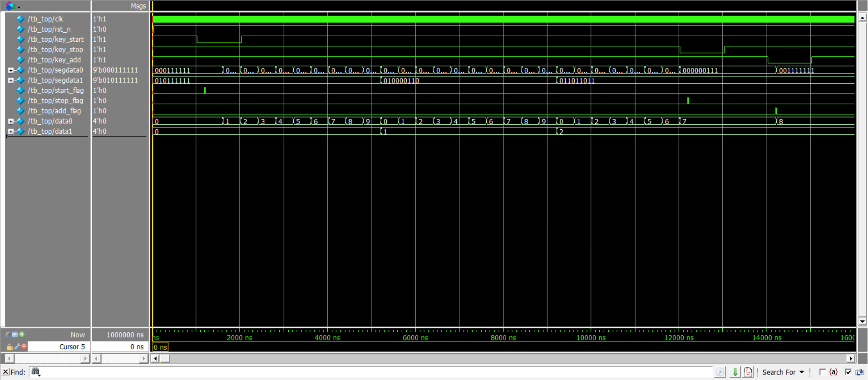Click the signal icon of /tb_top/data1
The height and width of the screenshot is (380, 868).
20,132
